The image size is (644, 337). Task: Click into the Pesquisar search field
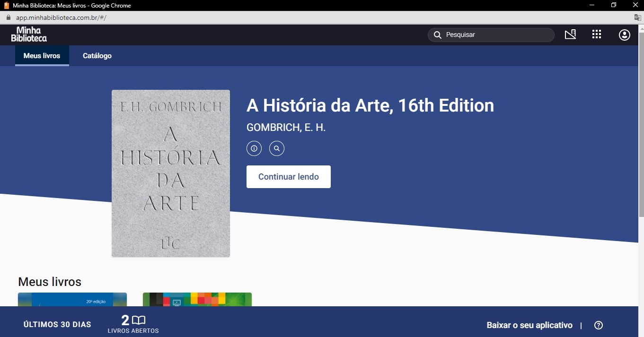click(497, 35)
